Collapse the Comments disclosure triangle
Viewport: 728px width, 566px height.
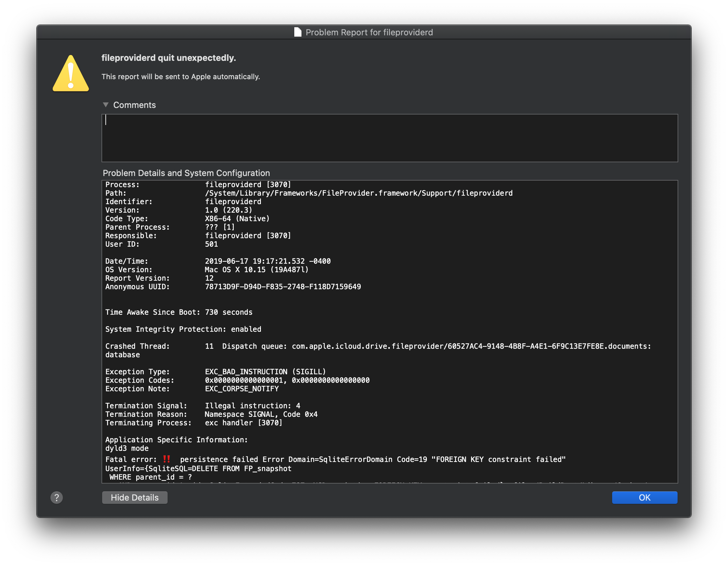[x=106, y=105]
